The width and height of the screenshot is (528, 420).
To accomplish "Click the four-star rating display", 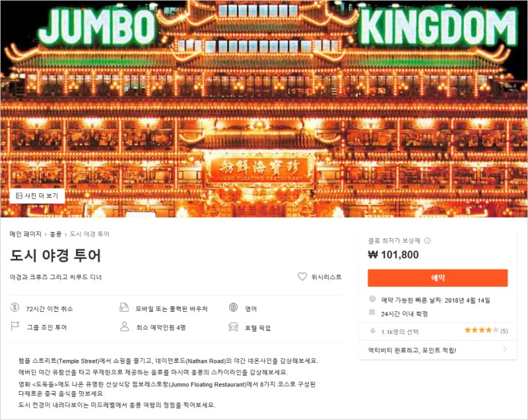I will pos(482,330).
